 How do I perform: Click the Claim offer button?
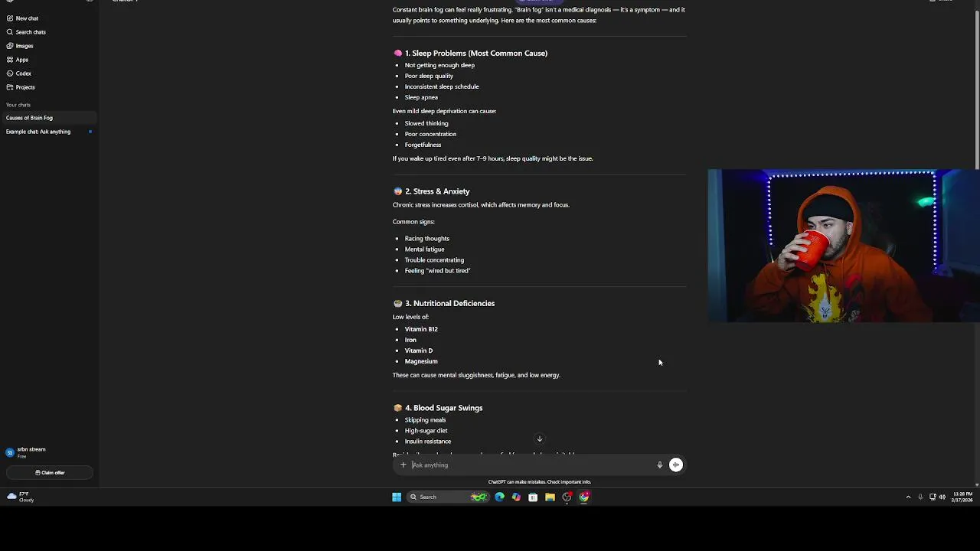pos(49,472)
